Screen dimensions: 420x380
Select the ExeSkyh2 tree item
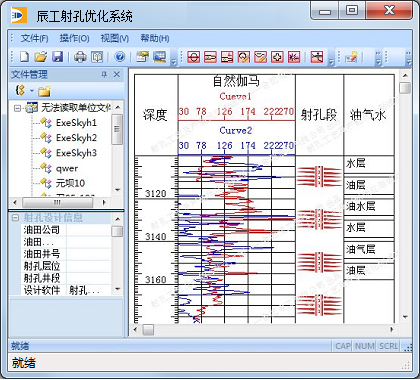pyautogui.click(x=76, y=138)
